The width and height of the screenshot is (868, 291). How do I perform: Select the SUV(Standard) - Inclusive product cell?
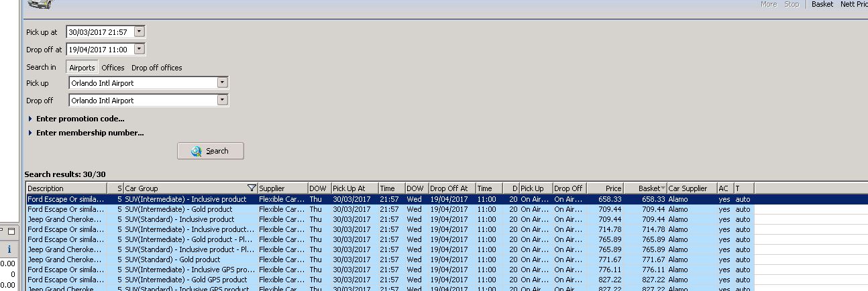coord(191,219)
